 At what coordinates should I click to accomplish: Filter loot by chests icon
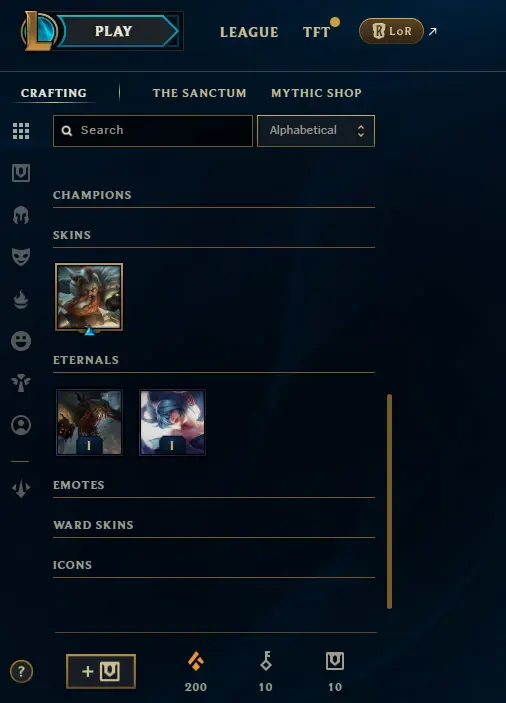tap(21, 173)
